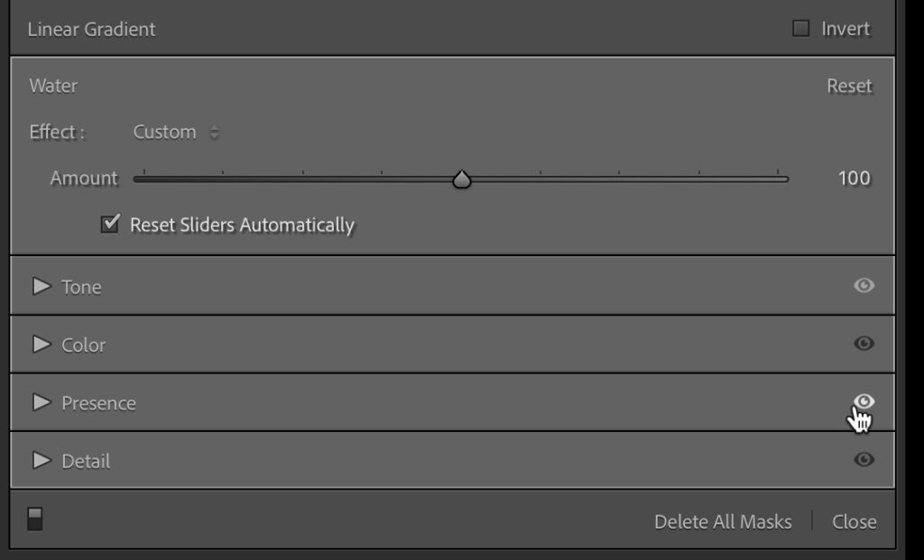Toggle the Tone section eye icon
The image size is (924, 560).
pyautogui.click(x=864, y=286)
